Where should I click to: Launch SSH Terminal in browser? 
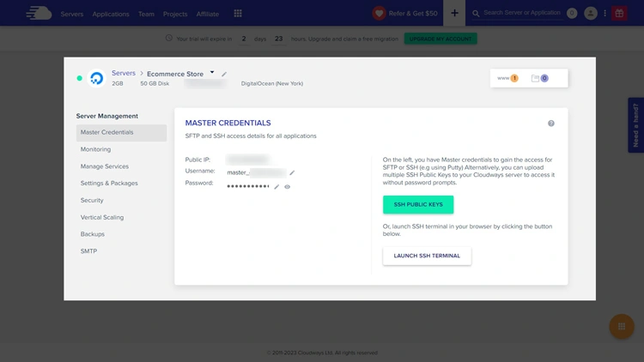(x=427, y=256)
